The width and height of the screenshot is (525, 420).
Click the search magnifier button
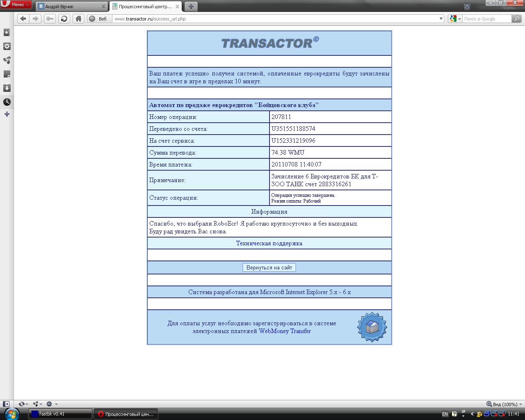(517, 18)
